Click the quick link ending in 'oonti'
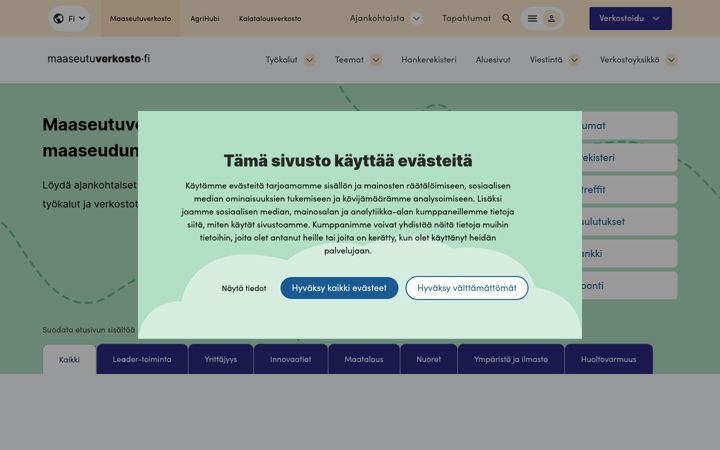This screenshot has width=720, height=450. [x=629, y=286]
